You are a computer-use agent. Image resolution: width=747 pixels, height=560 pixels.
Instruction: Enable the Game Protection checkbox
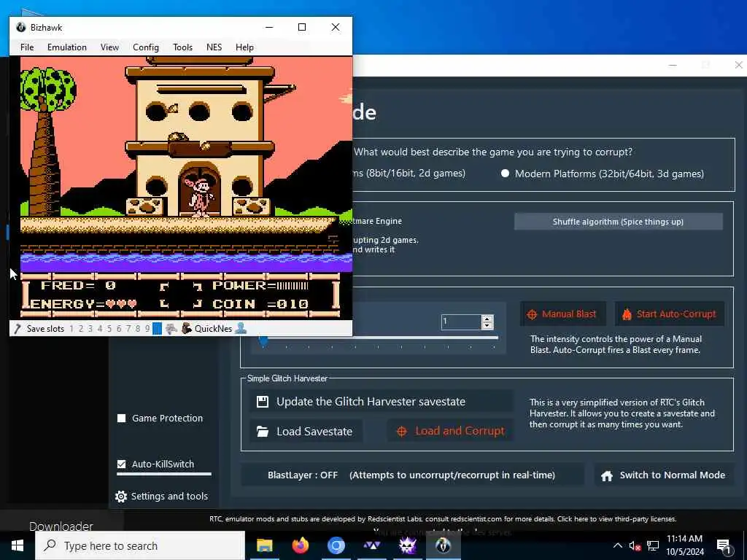(x=122, y=418)
